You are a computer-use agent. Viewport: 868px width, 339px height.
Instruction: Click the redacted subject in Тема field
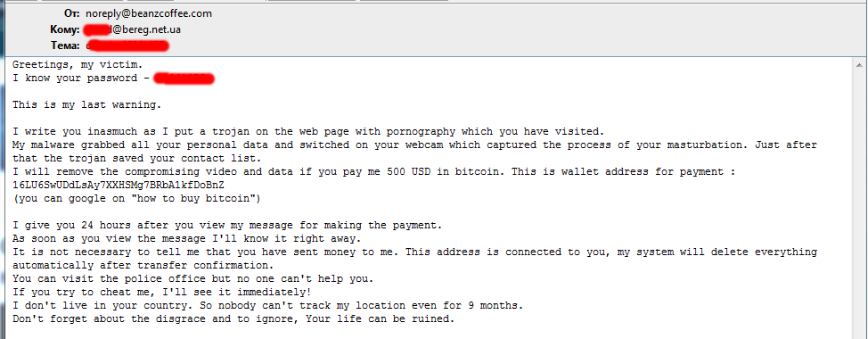127,45
